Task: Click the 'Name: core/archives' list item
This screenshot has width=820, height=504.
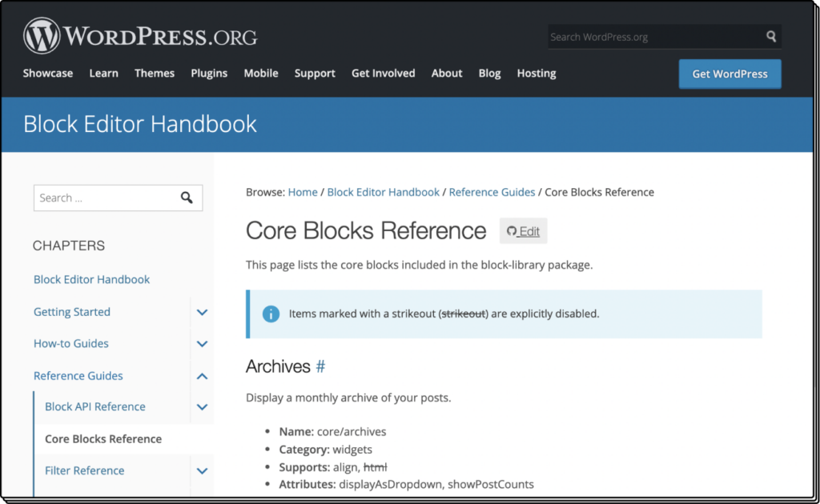Action: 332,432
